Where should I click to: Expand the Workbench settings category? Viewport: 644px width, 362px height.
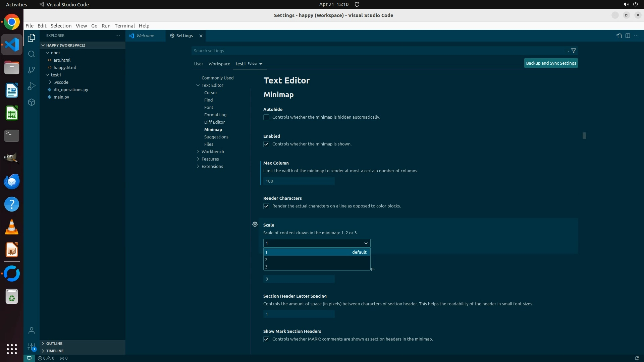[213, 152]
